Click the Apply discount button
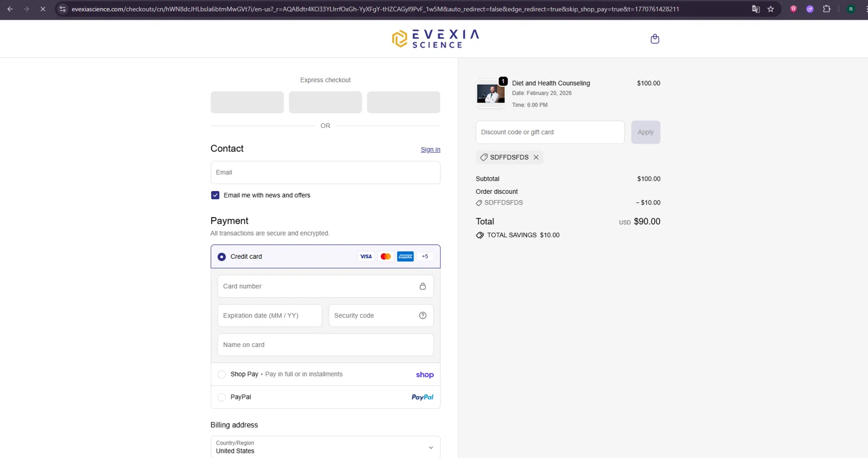 646,132
